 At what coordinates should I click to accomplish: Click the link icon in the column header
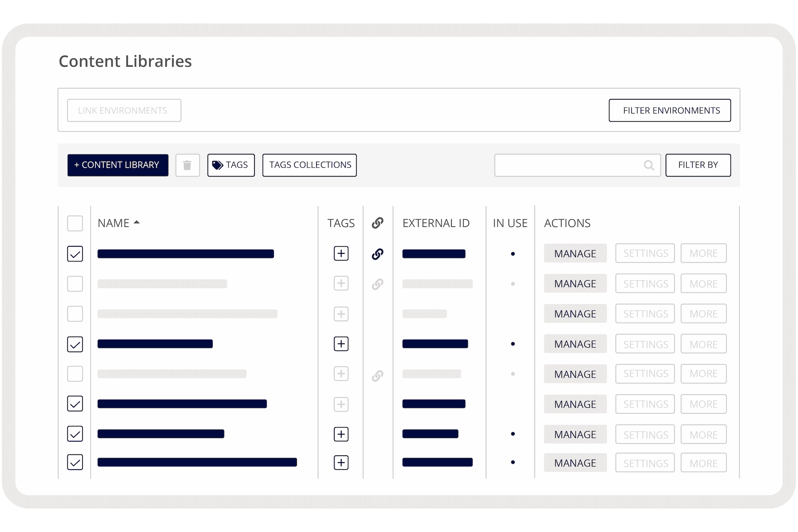[377, 223]
